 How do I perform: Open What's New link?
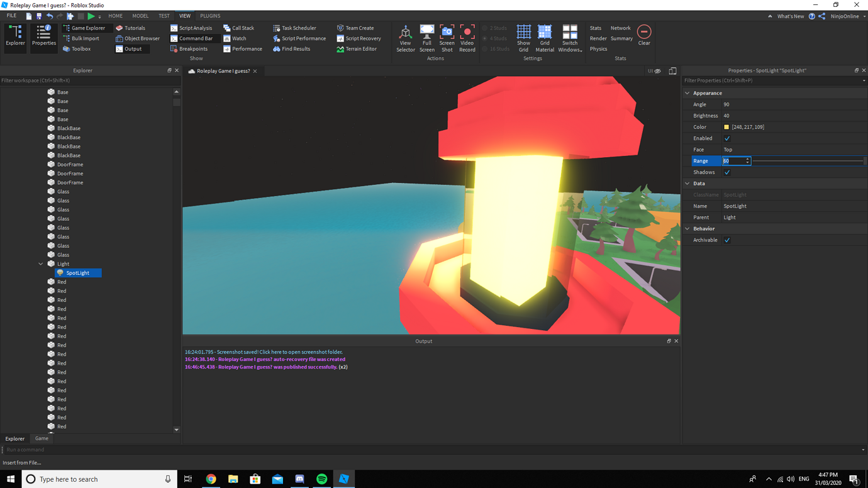(791, 16)
